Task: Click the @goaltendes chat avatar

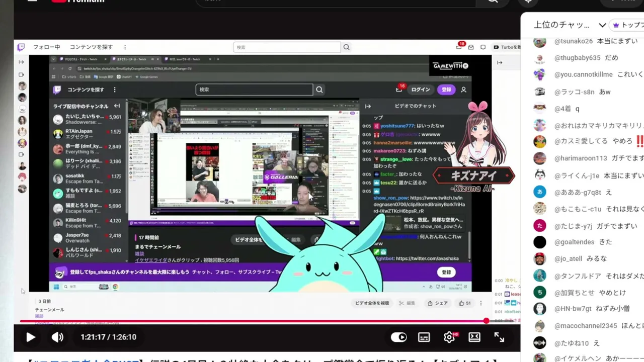Action: pyautogui.click(x=540, y=242)
